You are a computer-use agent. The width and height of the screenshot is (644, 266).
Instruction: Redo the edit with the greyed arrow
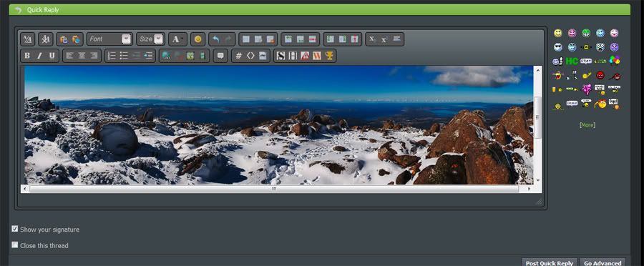click(x=228, y=39)
